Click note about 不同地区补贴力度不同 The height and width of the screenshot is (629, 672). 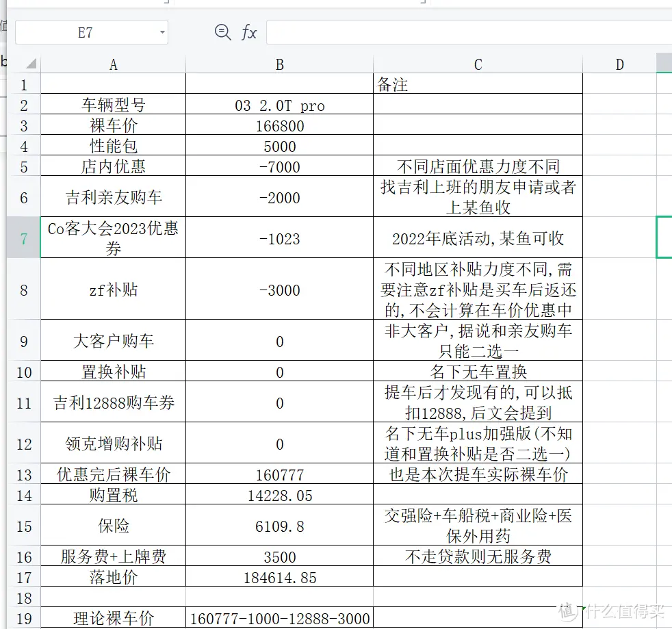[478, 289]
